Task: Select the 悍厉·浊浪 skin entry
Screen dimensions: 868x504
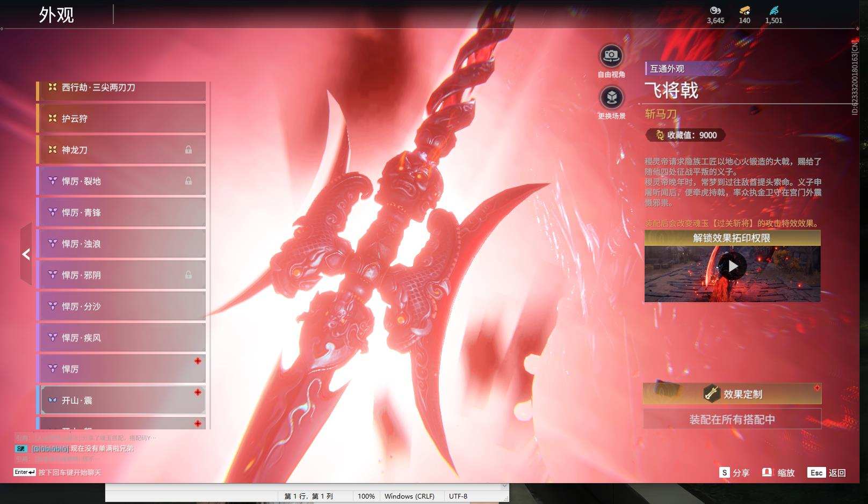Action: [x=121, y=244]
